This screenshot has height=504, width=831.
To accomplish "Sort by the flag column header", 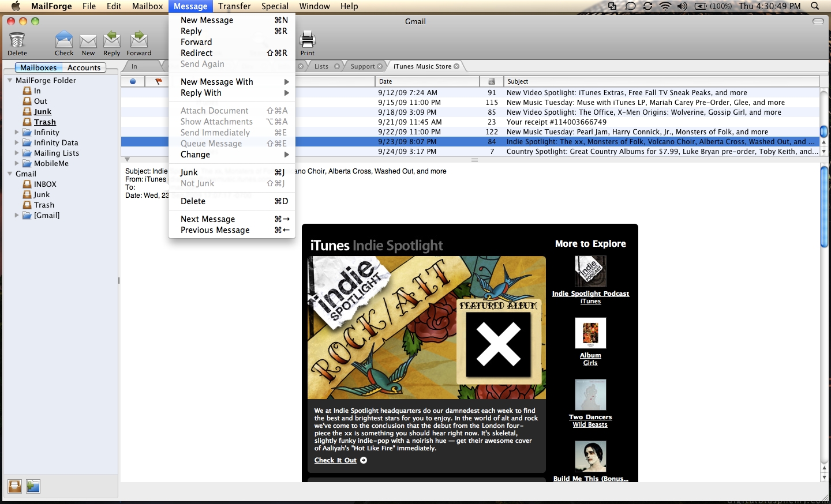I will point(158,81).
